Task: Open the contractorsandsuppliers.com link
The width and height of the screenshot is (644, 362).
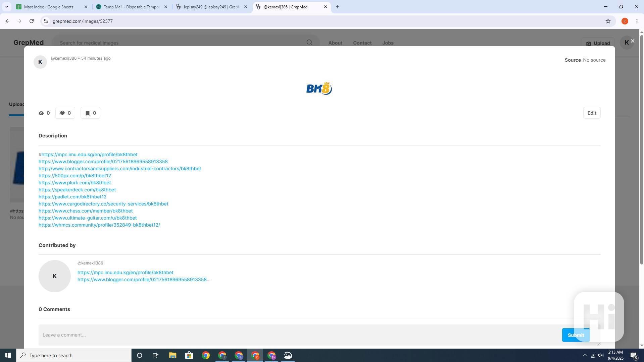Action: coord(120,169)
